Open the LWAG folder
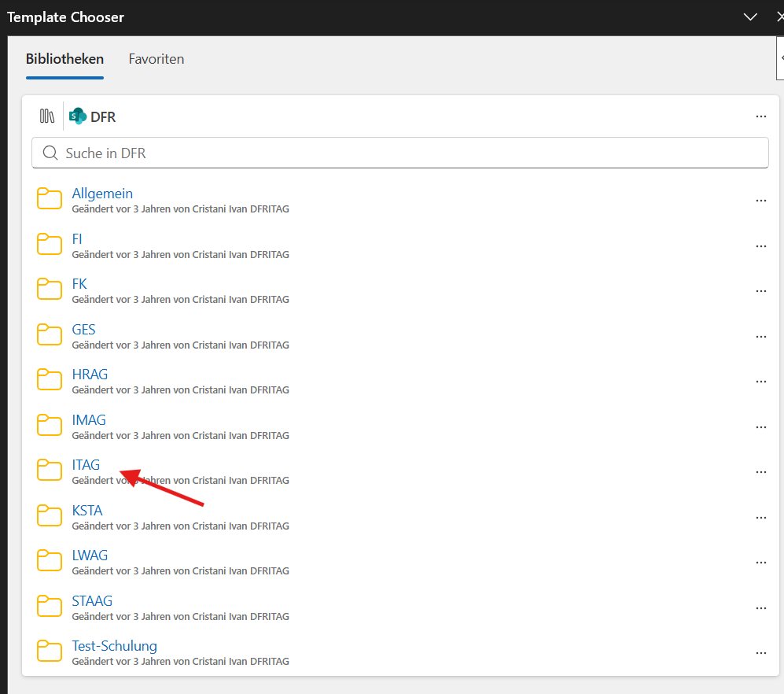Image resolution: width=784 pixels, height=694 pixels. click(x=90, y=556)
